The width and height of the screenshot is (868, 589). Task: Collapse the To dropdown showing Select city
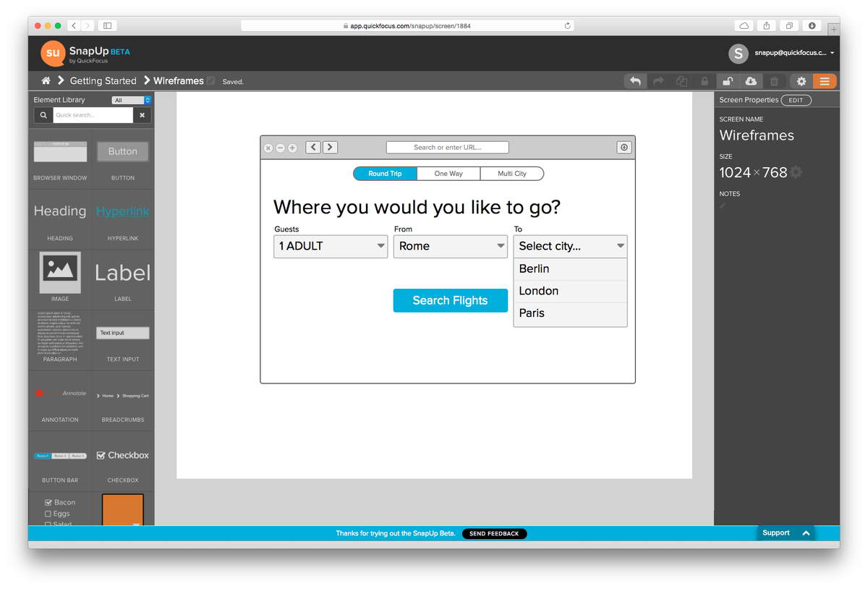pyautogui.click(x=571, y=246)
